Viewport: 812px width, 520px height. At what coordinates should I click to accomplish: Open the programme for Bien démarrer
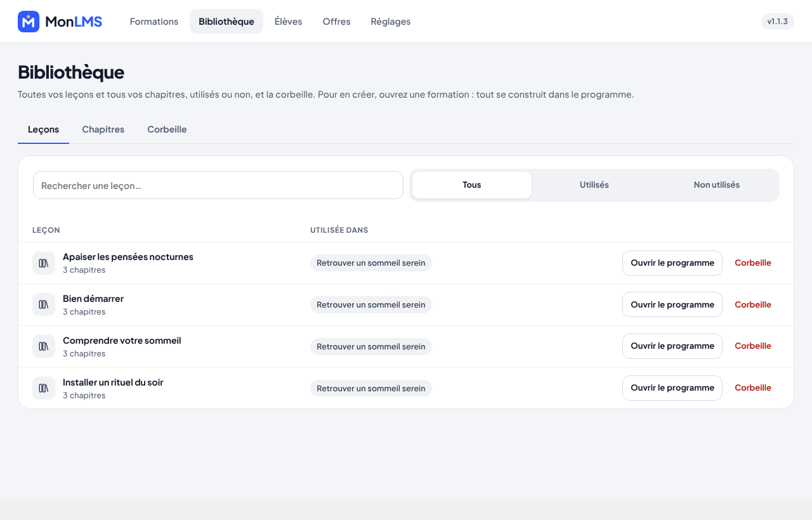672,304
